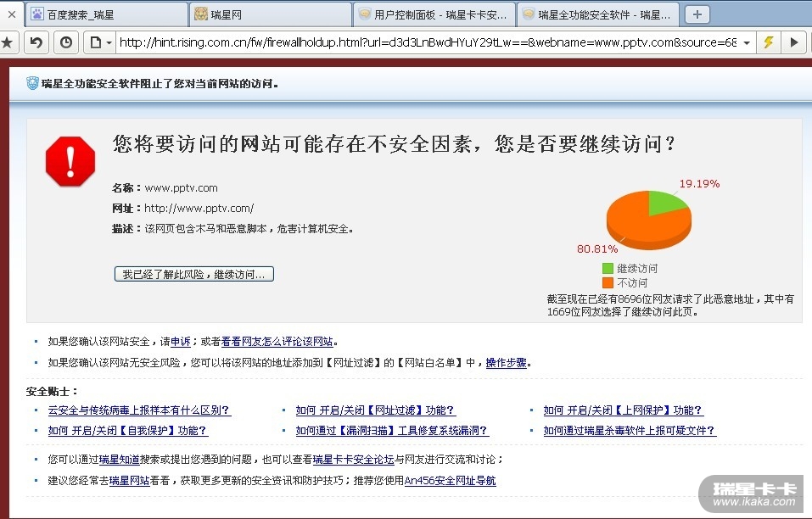Open 云安全与传统病毒上报样本有什么区别 link
Image resolution: width=812 pixels, height=519 pixels.
139,410
